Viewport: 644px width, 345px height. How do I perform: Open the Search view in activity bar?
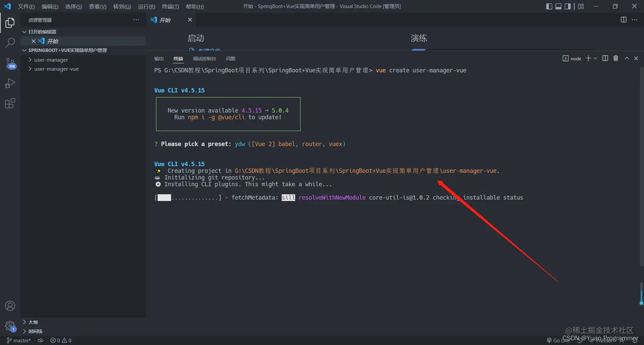click(x=10, y=43)
